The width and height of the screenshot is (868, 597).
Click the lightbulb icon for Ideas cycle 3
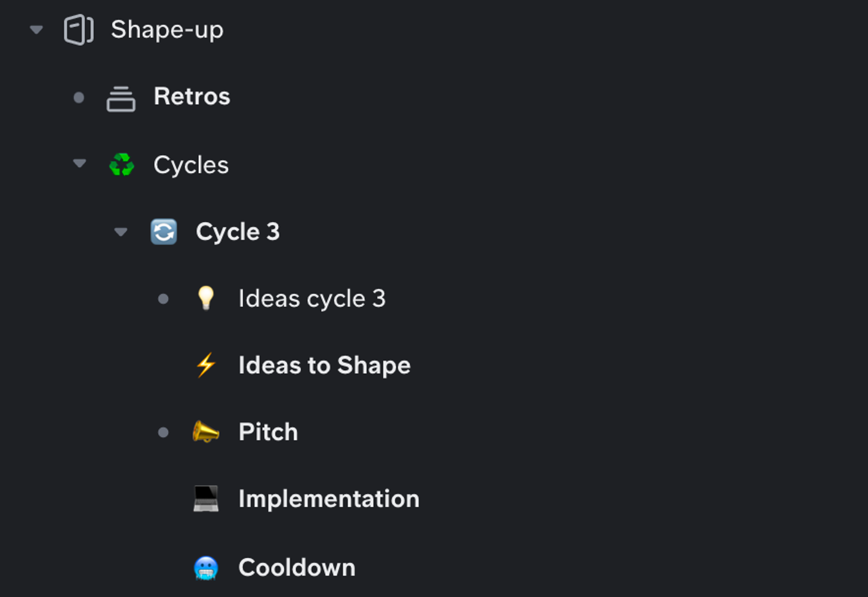tap(205, 298)
